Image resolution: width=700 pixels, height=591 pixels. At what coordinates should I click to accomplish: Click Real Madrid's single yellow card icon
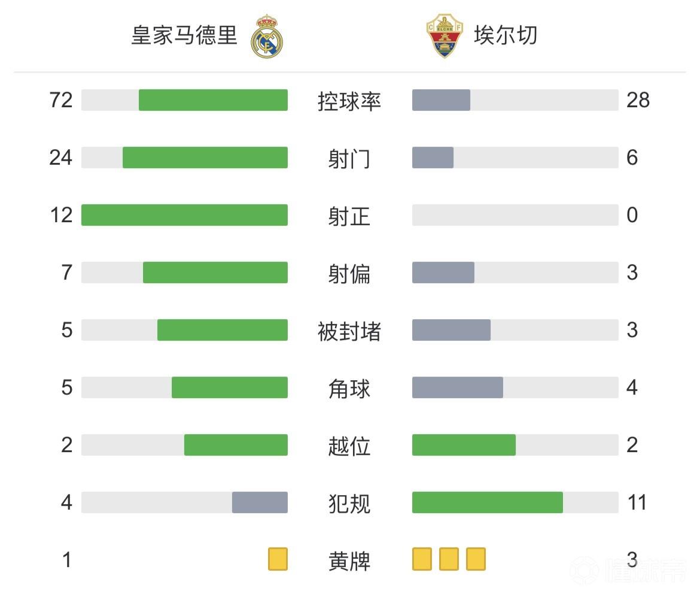click(x=278, y=559)
